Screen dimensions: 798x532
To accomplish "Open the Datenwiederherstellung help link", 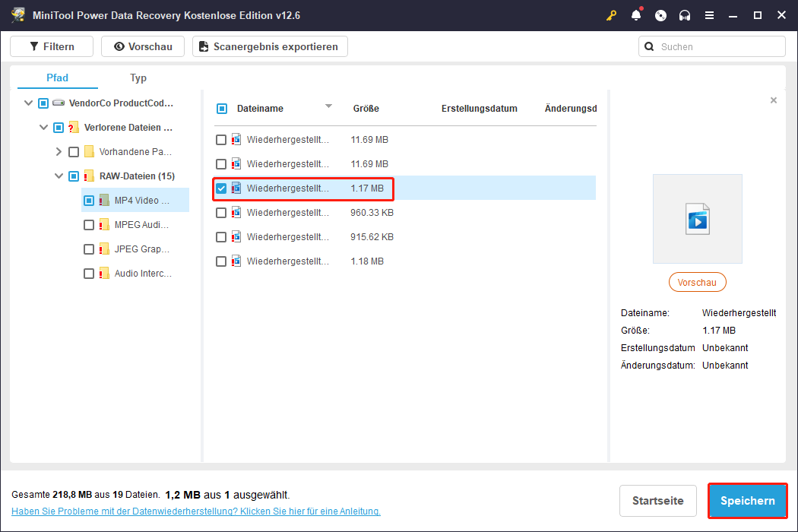I will point(196,511).
